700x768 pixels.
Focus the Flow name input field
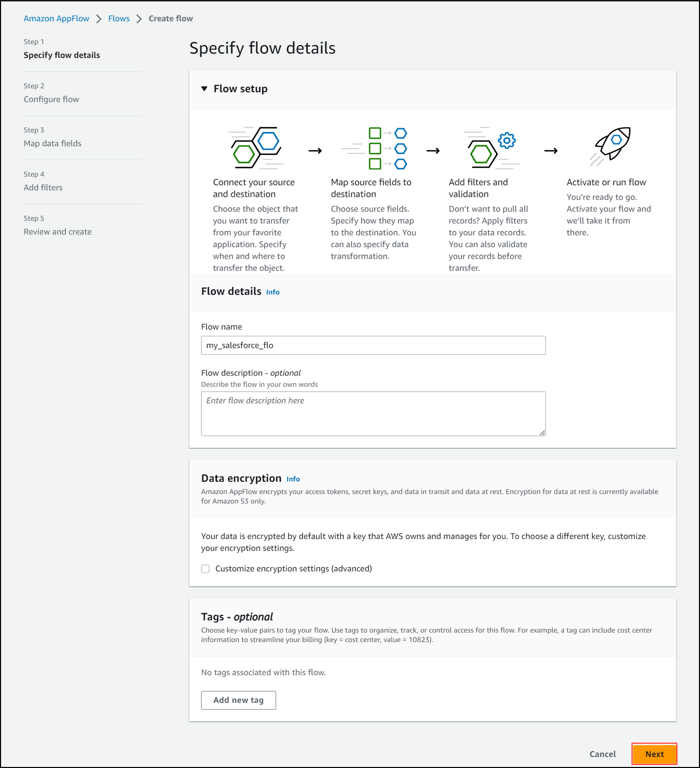pyautogui.click(x=373, y=345)
